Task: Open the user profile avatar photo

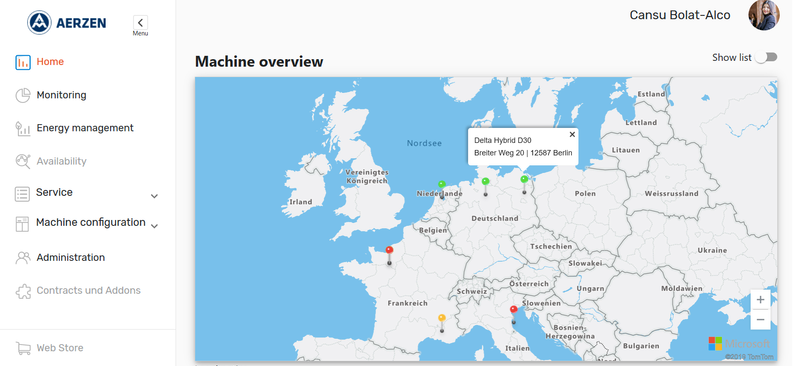Action: [764, 15]
